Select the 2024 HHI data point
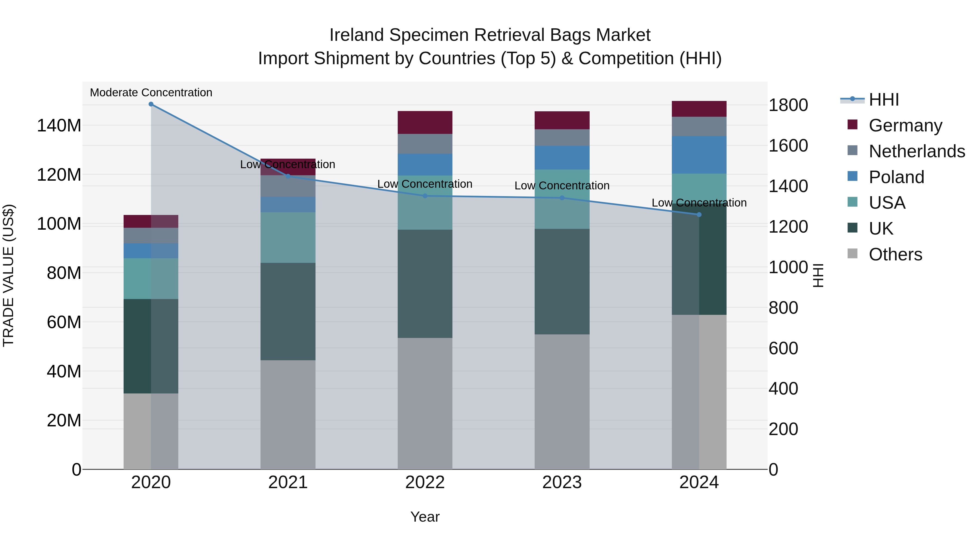 pyautogui.click(x=699, y=214)
